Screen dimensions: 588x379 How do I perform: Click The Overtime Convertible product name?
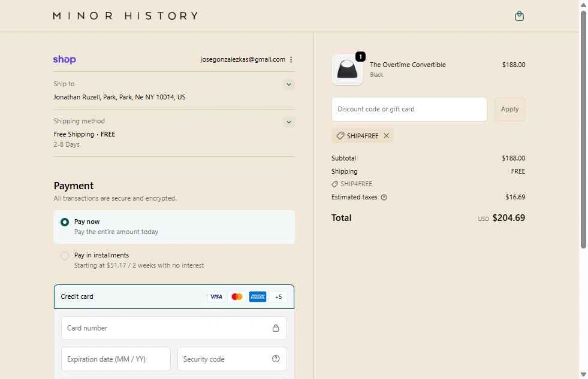[408, 65]
